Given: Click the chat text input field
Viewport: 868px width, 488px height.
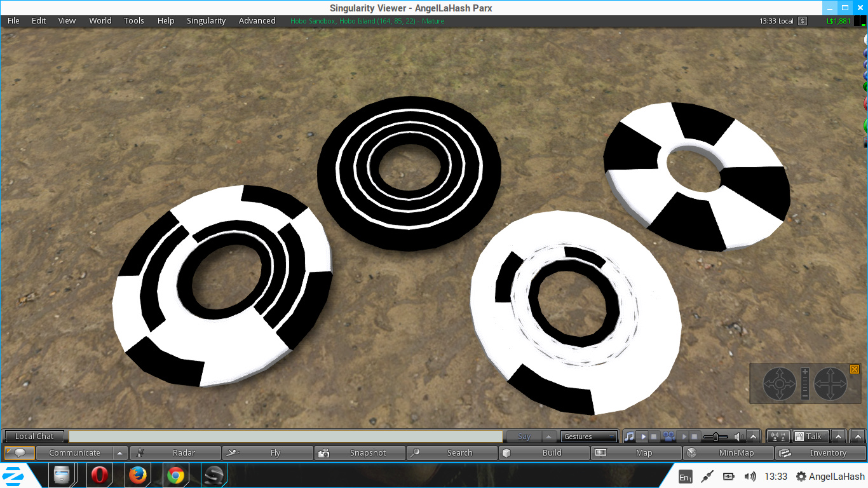Looking at the screenshot, I should [x=285, y=437].
